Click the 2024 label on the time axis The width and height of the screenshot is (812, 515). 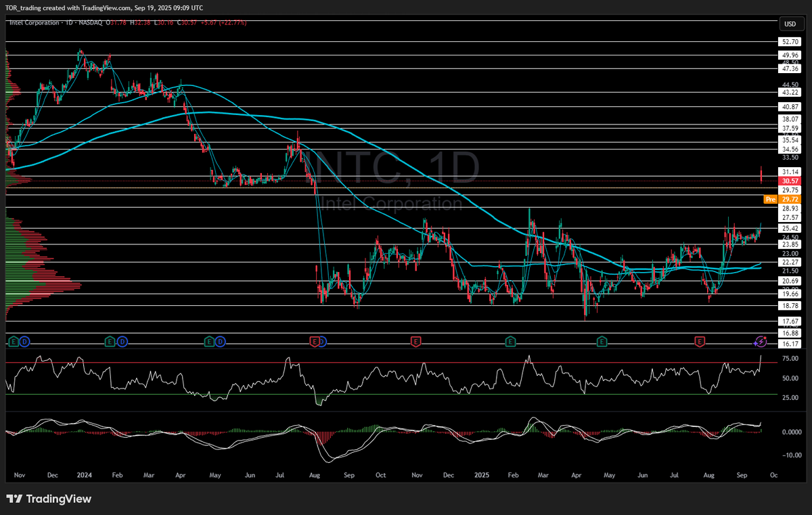click(x=84, y=476)
